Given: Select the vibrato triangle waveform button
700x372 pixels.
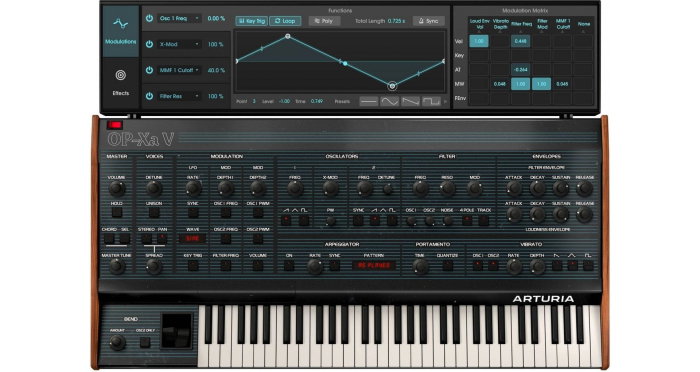Looking at the screenshot, I should pos(572,266).
